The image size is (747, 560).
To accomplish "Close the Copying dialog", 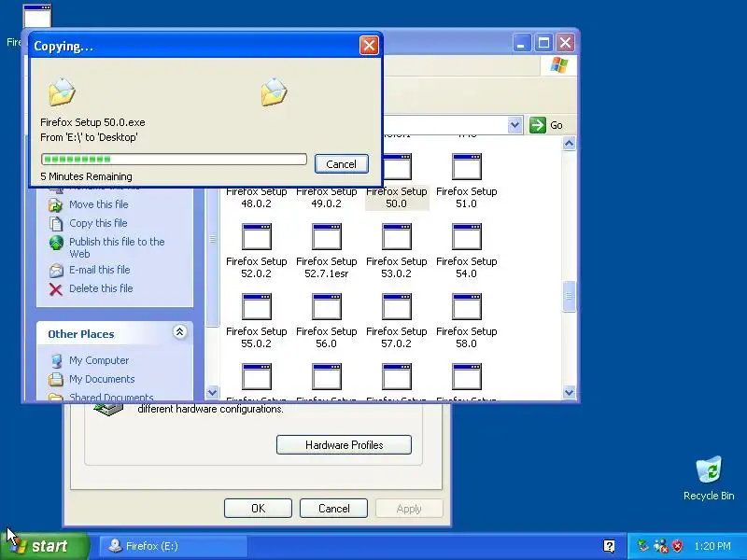I will pos(369,46).
